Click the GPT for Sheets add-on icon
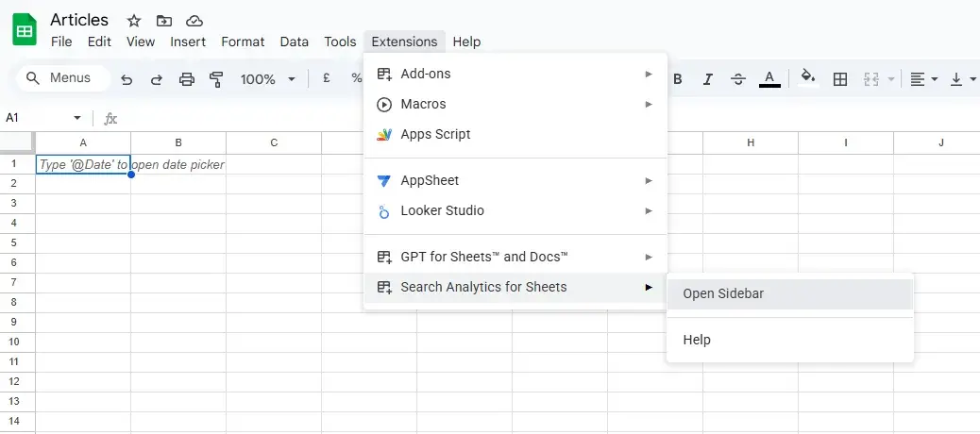The height and width of the screenshot is (434, 980). pos(384,258)
